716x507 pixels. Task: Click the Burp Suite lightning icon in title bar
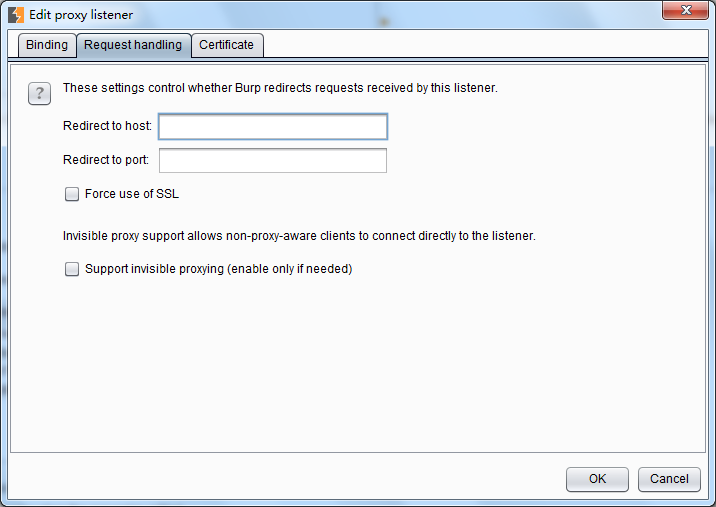16,15
